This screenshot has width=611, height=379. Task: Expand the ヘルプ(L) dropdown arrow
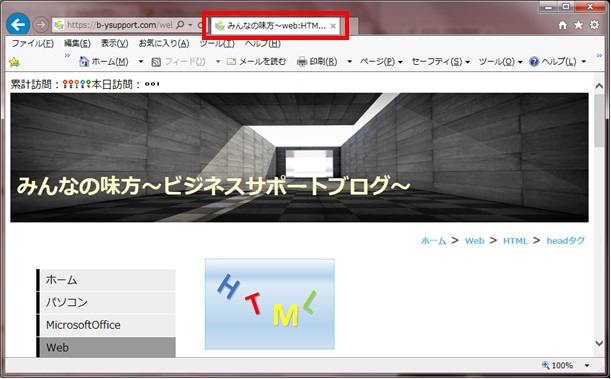click(583, 62)
